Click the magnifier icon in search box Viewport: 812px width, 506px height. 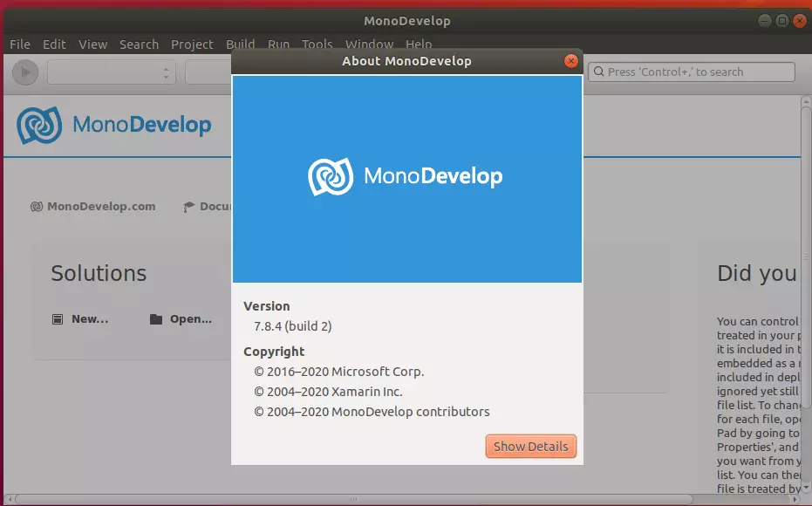(x=598, y=72)
